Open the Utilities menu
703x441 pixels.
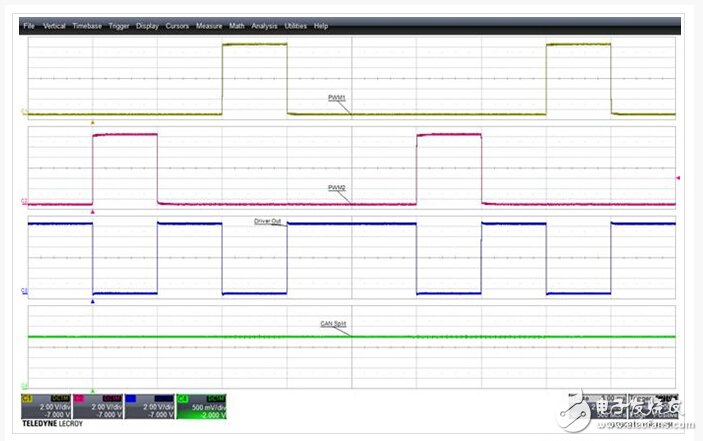(x=295, y=26)
